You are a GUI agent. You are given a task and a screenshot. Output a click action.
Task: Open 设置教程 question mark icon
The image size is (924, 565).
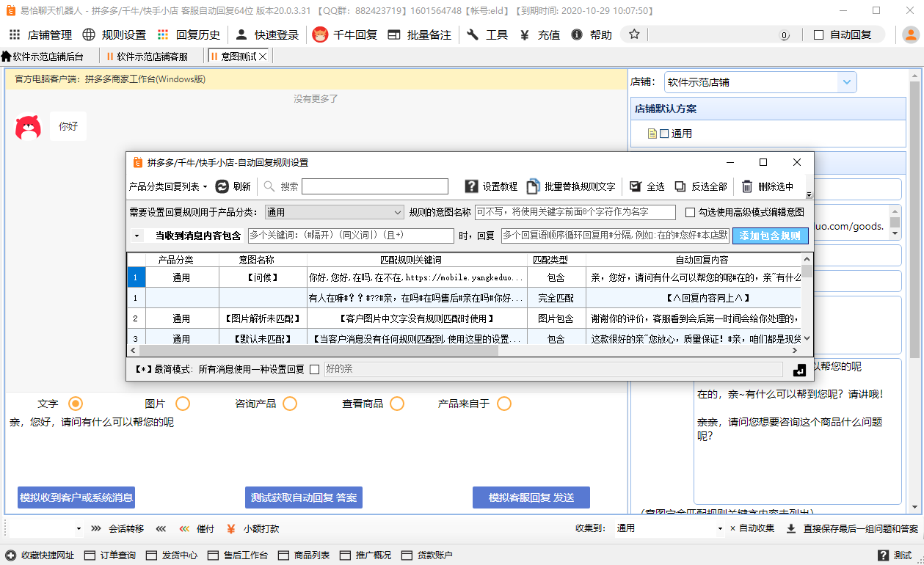point(472,186)
